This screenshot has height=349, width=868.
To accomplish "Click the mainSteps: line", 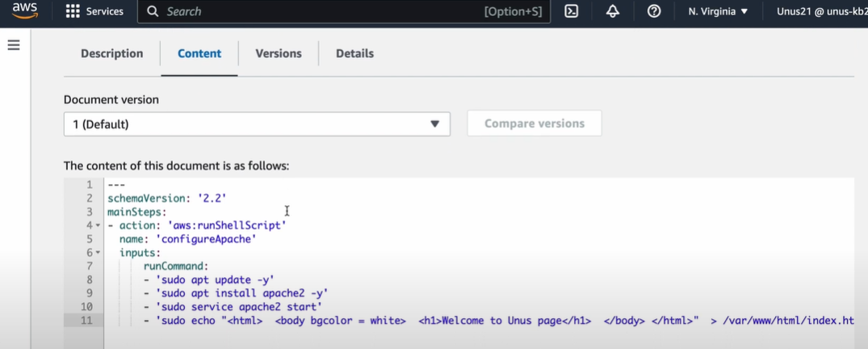I will [136, 212].
